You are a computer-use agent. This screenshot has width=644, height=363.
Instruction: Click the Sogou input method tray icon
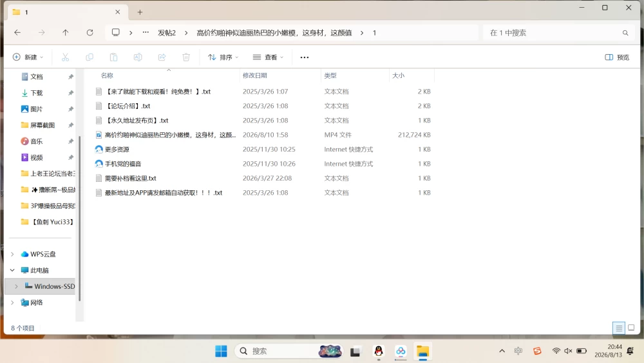(x=537, y=351)
